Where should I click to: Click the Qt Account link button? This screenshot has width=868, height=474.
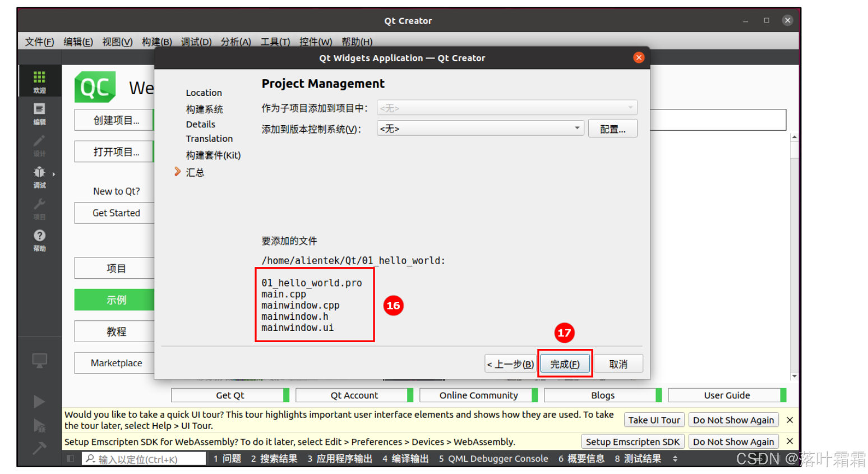(354, 395)
